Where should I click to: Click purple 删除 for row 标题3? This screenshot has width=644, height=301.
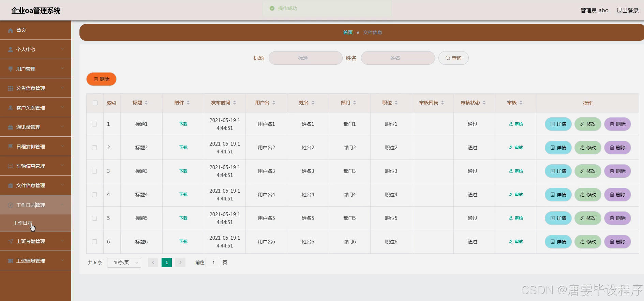(x=617, y=171)
